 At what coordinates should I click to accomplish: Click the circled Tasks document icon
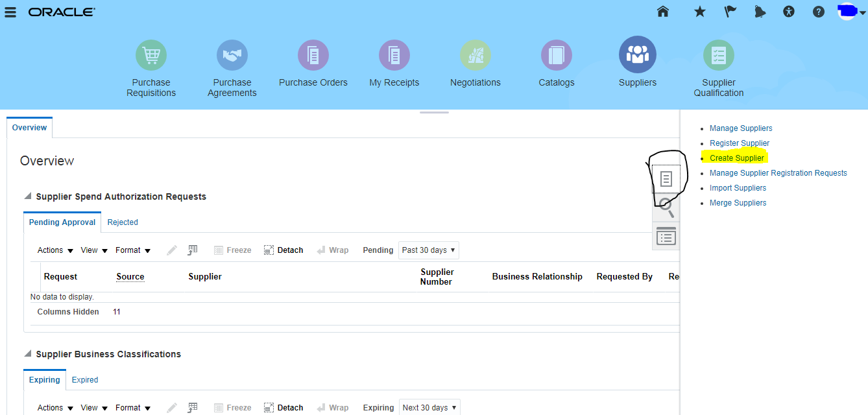[x=666, y=179]
